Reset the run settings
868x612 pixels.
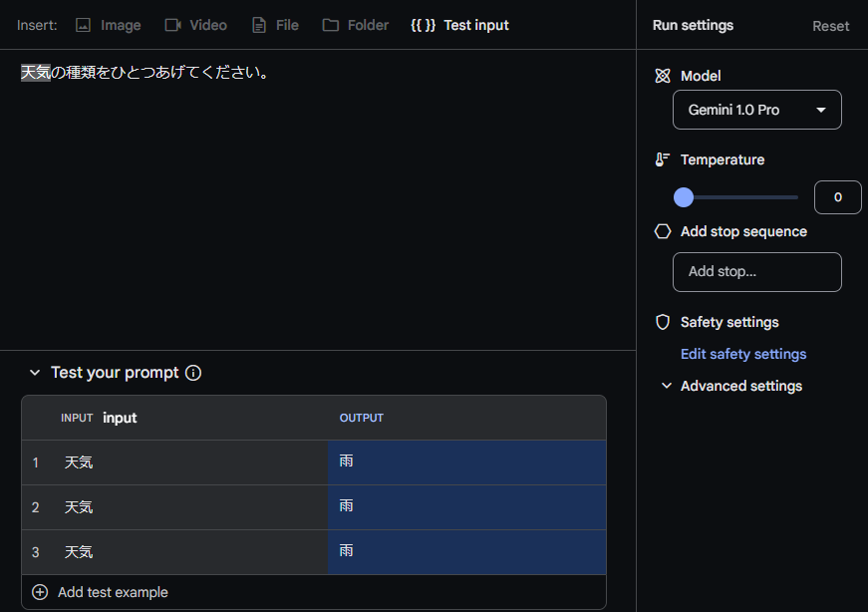(x=830, y=26)
